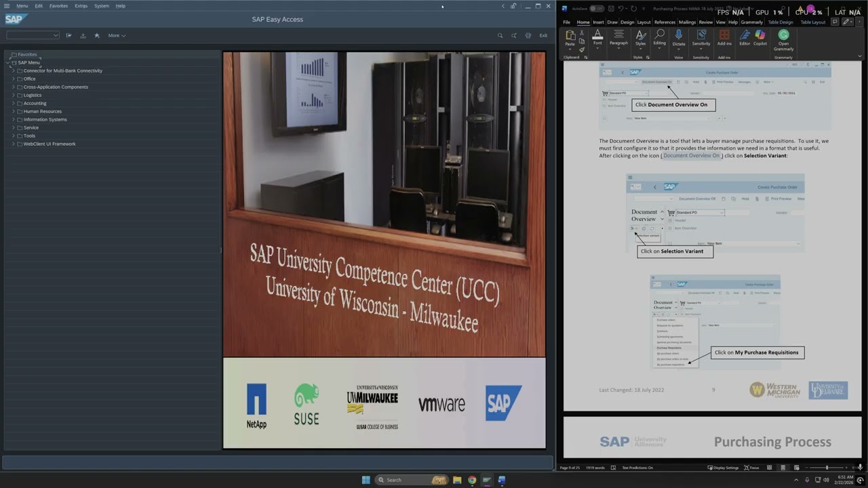The width and height of the screenshot is (868, 488).
Task: Click the Copy icon in Word clipboard group
Action: pos(582,41)
